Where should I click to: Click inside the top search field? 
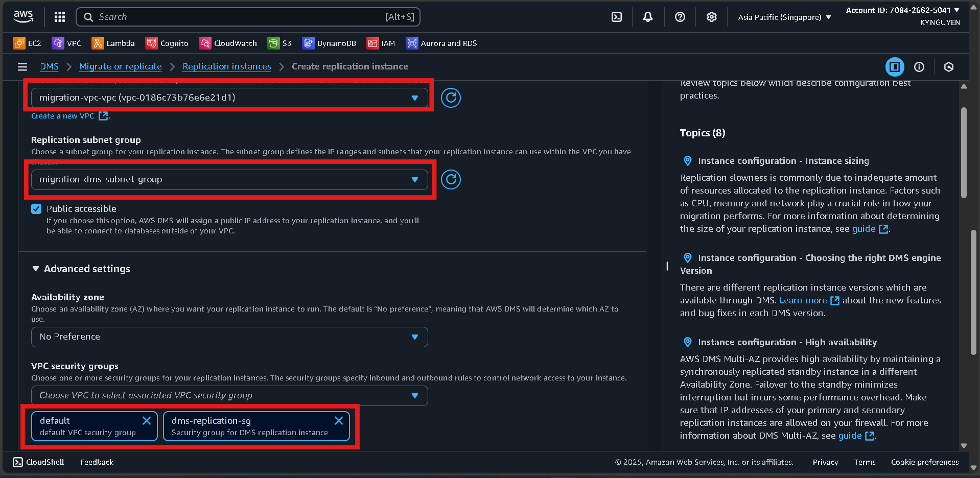(248, 16)
